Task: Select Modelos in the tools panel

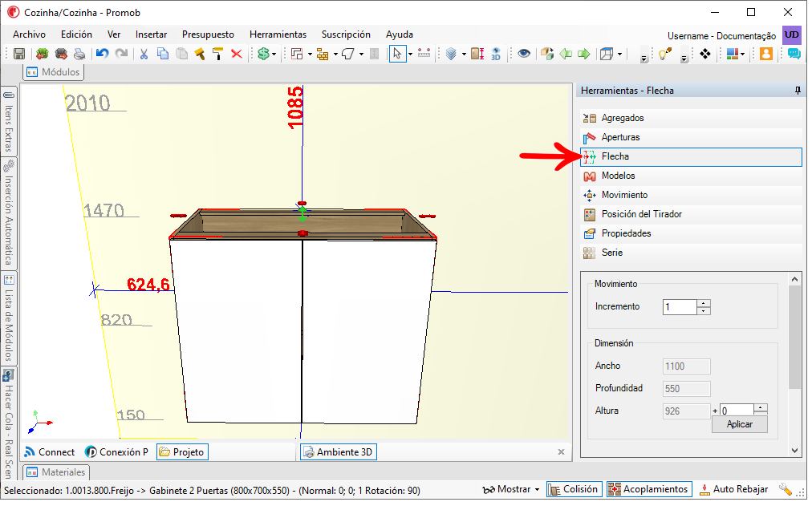Action: click(x=691, y=176)
